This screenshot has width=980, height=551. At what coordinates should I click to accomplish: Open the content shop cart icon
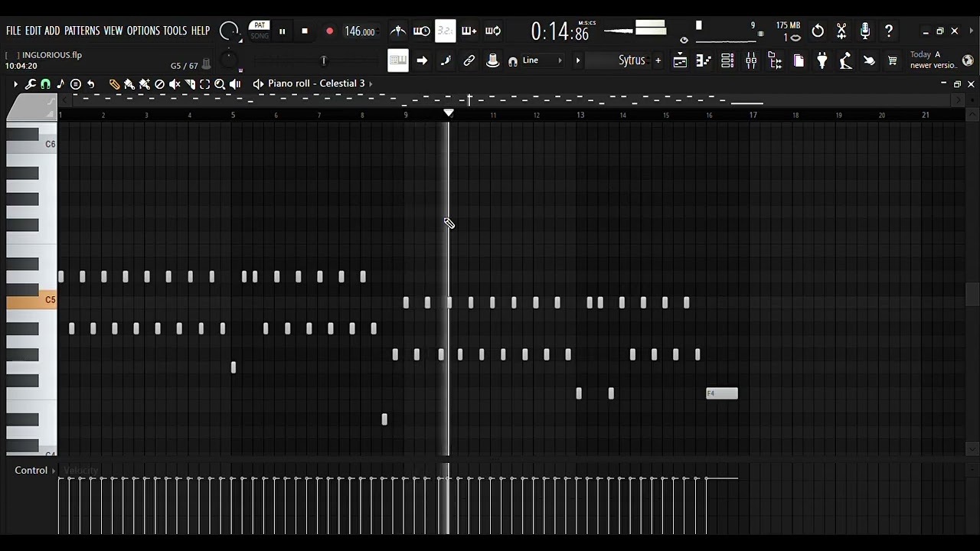coord(893,61)
